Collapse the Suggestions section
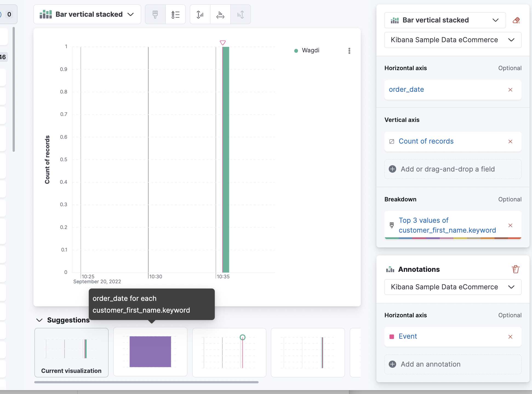Image resolution: width=532 pixels, height=394 pixels. click(39, 320)
